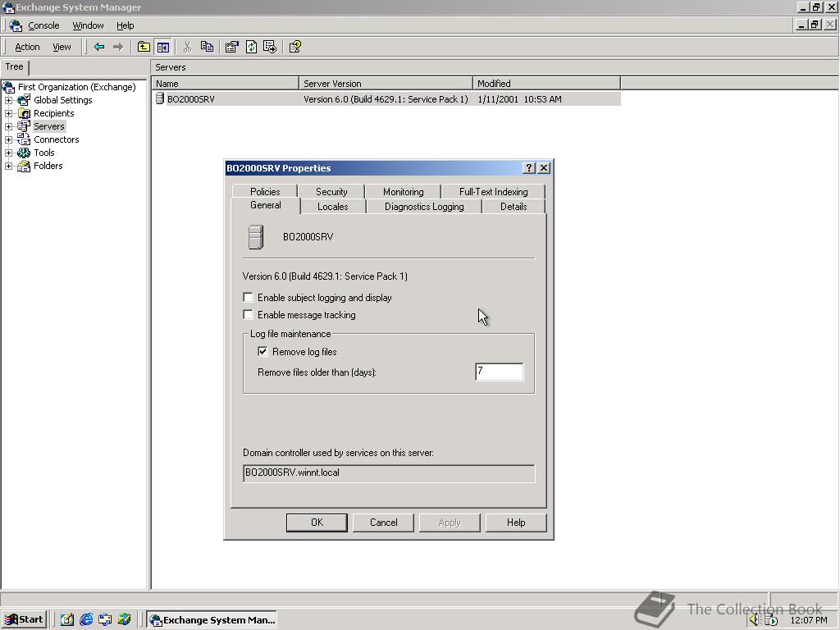Switch to the Locales tab

pos(333,206)
